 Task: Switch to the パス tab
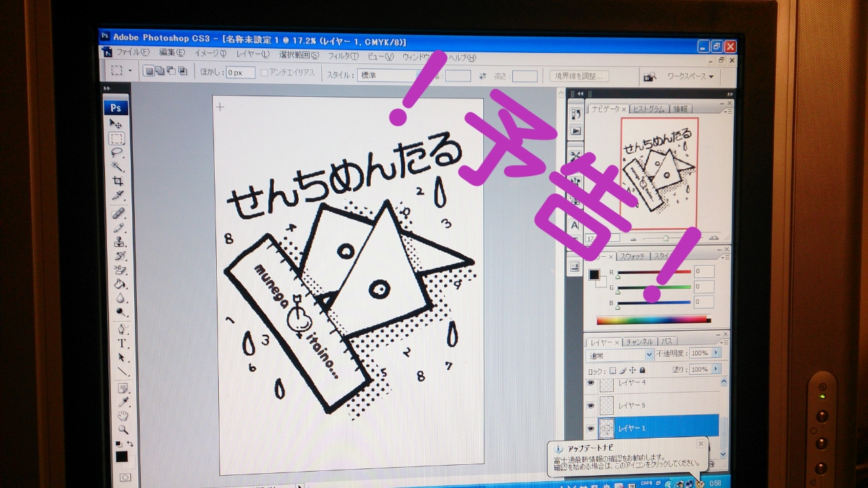point(667,342)
